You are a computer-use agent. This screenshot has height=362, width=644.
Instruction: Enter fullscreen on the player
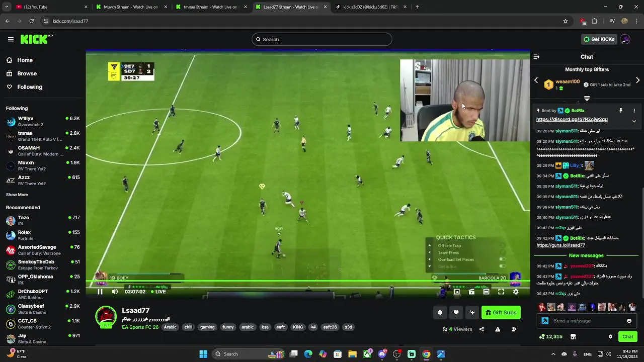point(501,292)
